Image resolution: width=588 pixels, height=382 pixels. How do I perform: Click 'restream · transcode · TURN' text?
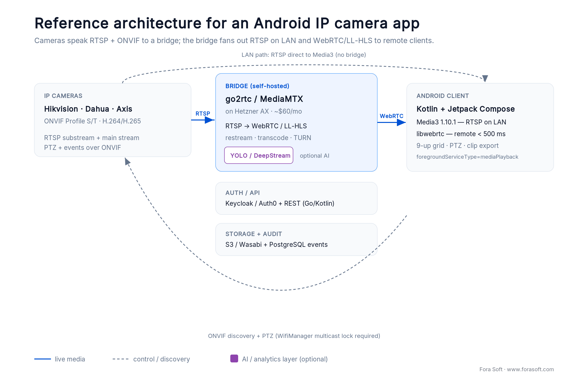(x=268, y=138)
